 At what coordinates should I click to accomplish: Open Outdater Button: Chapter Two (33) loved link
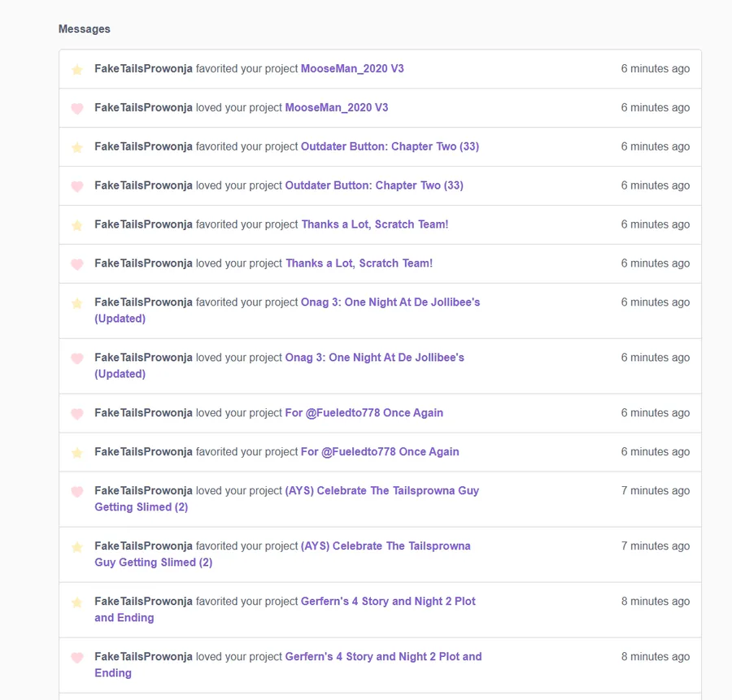pos(374,185)
